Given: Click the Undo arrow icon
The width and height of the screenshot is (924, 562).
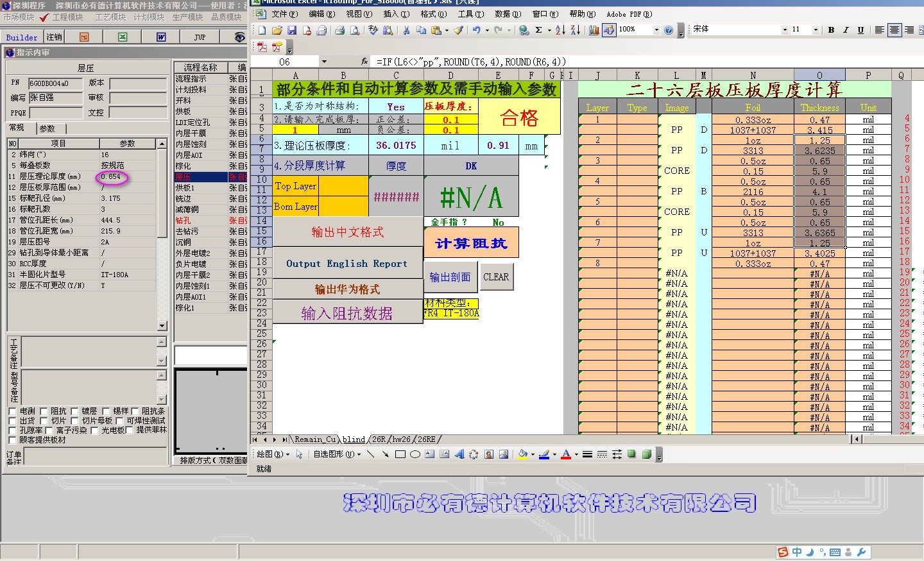Looking at the screenshot, I should coord(476,30).
